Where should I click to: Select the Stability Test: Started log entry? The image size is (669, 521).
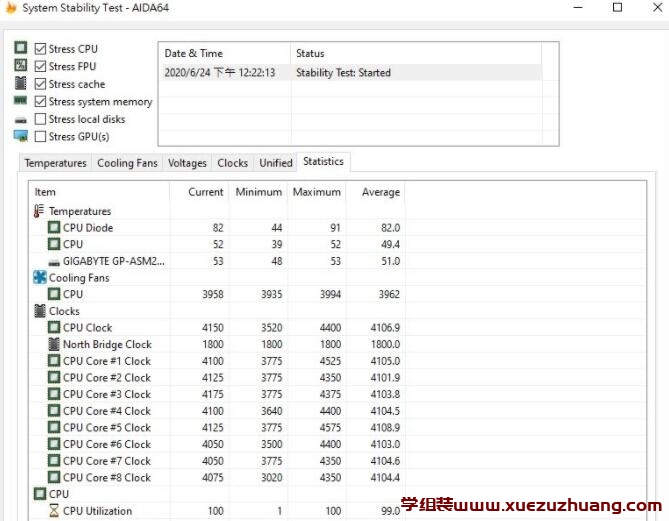343,73
